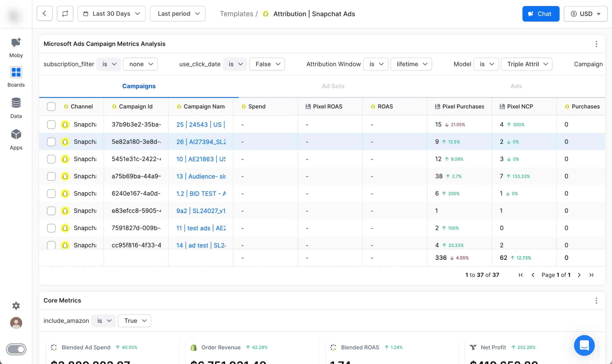
Task: Click the back arrow in the toolbar
Action: pos(44,13)
